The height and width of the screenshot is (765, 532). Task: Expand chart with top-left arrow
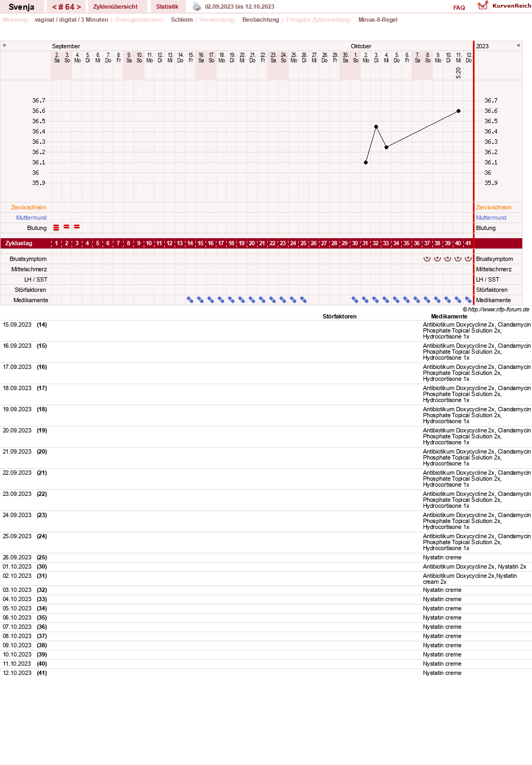pyautogui.click(x=4, y=45)
